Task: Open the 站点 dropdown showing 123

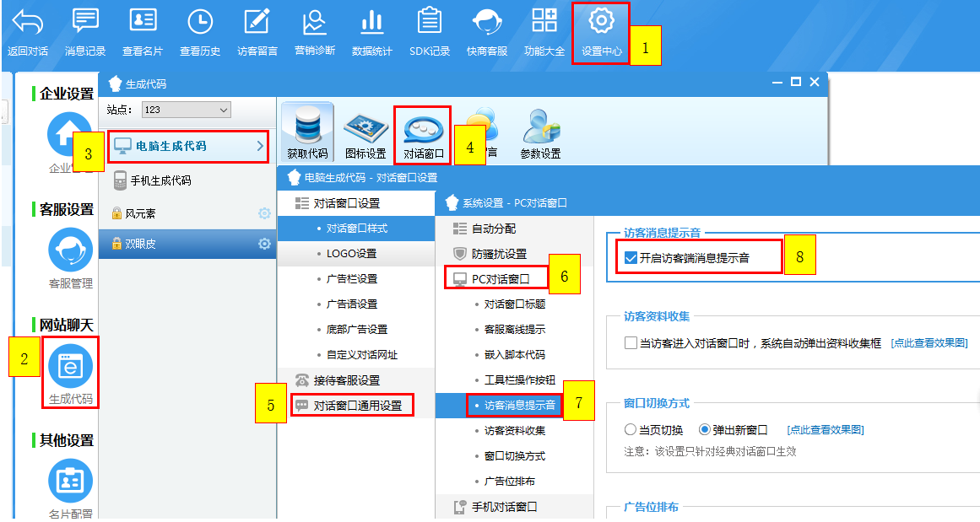Action: 186,110
